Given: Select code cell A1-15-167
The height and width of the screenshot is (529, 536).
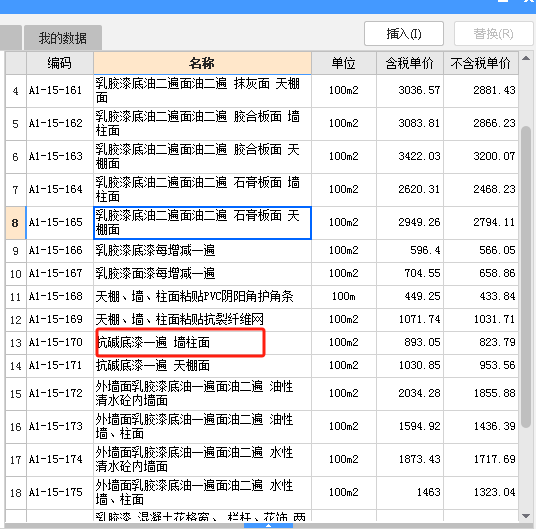Looking at the screenshot, I should (60, 274).
